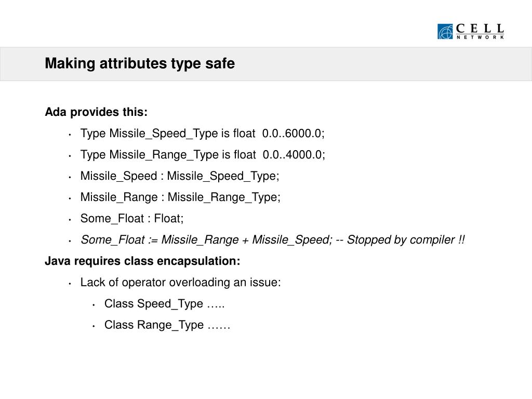The image size is (532, 399).
Task: Select the Missile_Speed variable declaration line
Action: click(179, 176)
